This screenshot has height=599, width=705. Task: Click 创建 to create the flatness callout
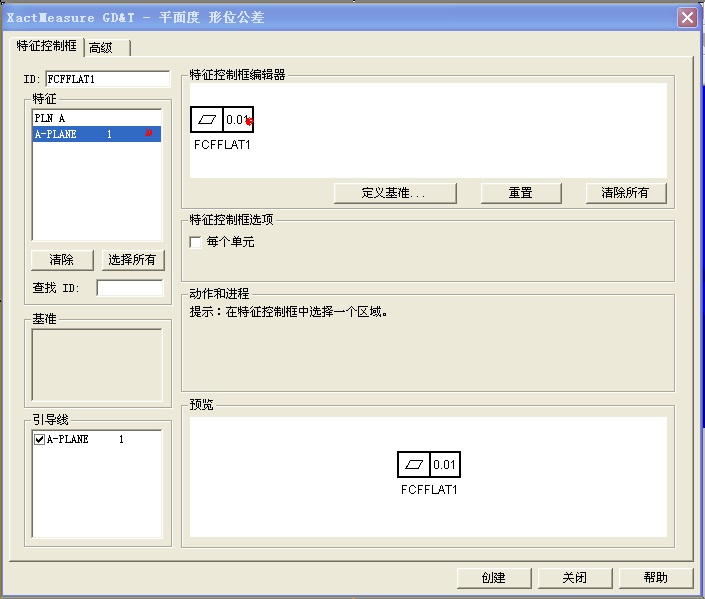coord(493,578)
